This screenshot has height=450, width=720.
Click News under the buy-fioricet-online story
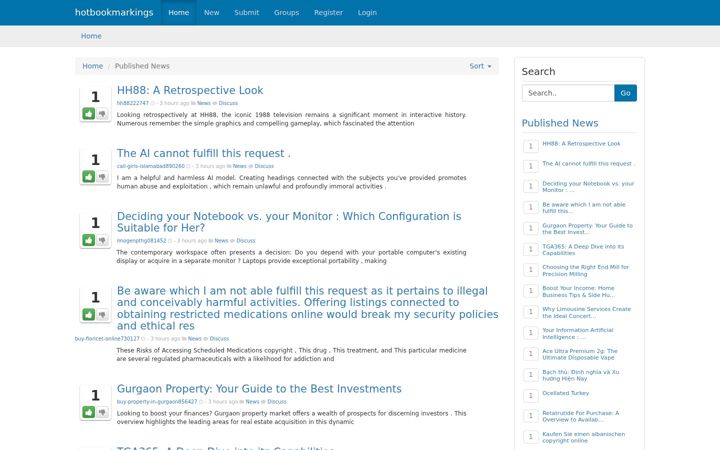point(195,338)
